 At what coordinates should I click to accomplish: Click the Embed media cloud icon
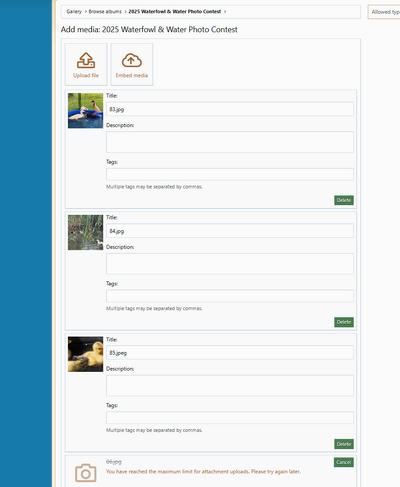tap(132, 60)
